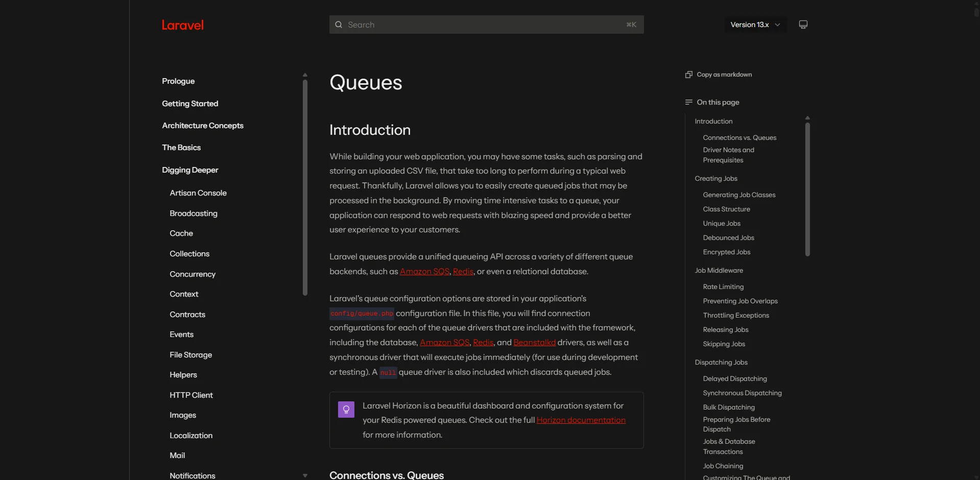Open the Version 13.x dropdown
Screen dimensions: 980x480
pos(755,25)
